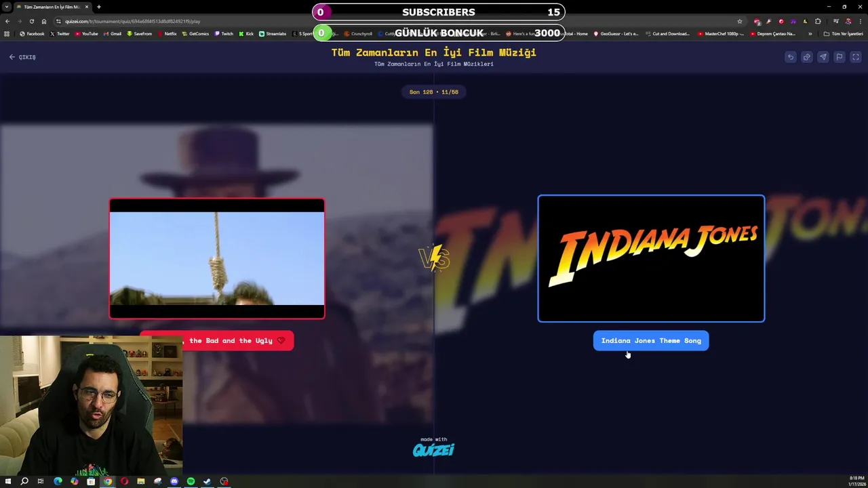Screen dimensions: 868x488
Task: Open the Tüm Yer İşaretleri folder
Action: 843,34
